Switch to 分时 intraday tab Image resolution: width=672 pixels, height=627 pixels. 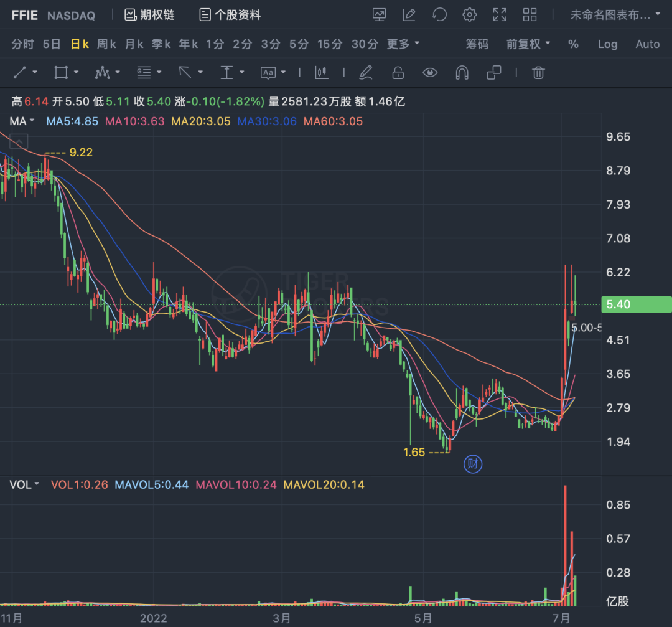23,44
